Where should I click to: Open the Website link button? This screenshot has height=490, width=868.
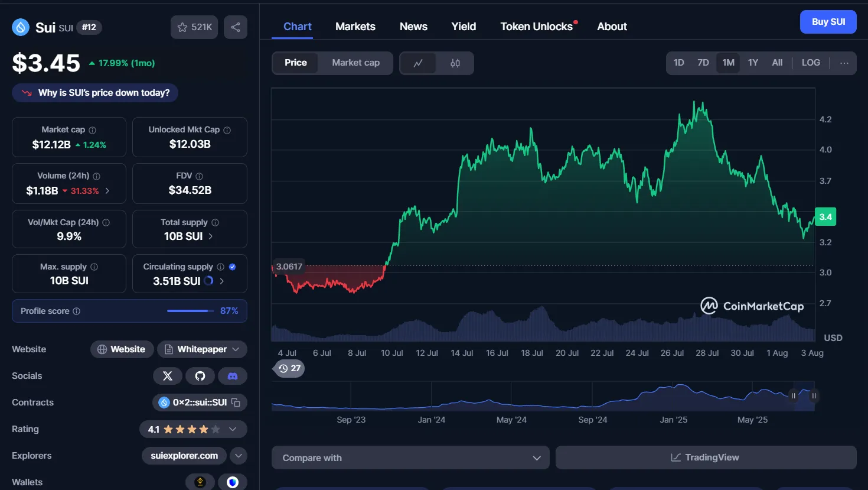(122, 349)
